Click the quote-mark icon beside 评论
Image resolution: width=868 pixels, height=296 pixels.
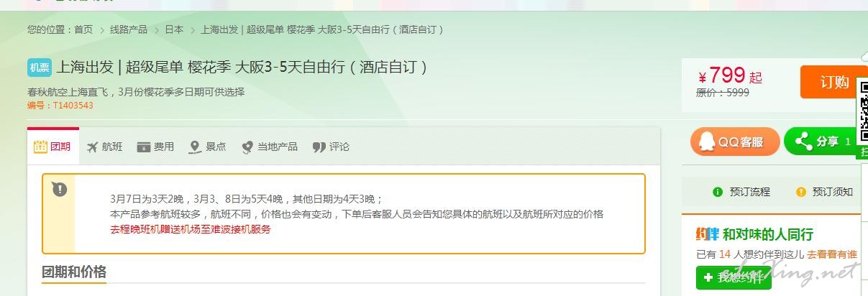319,147
